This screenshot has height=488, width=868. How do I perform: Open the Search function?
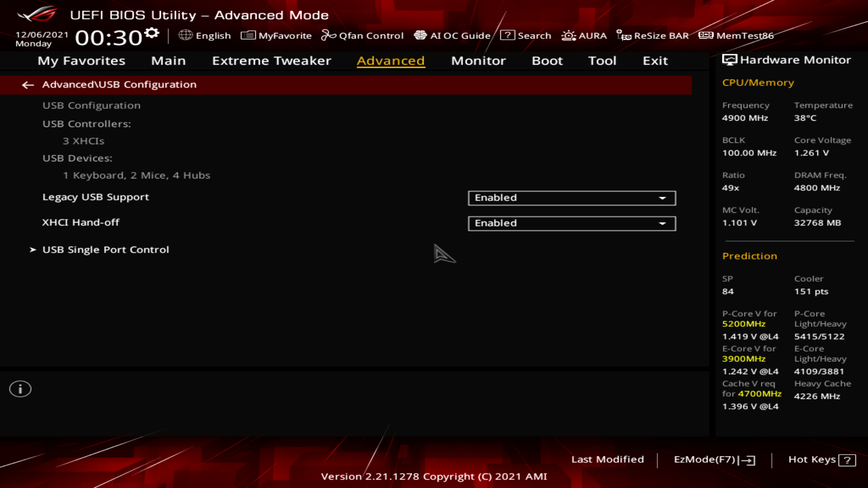coord(526,35)
